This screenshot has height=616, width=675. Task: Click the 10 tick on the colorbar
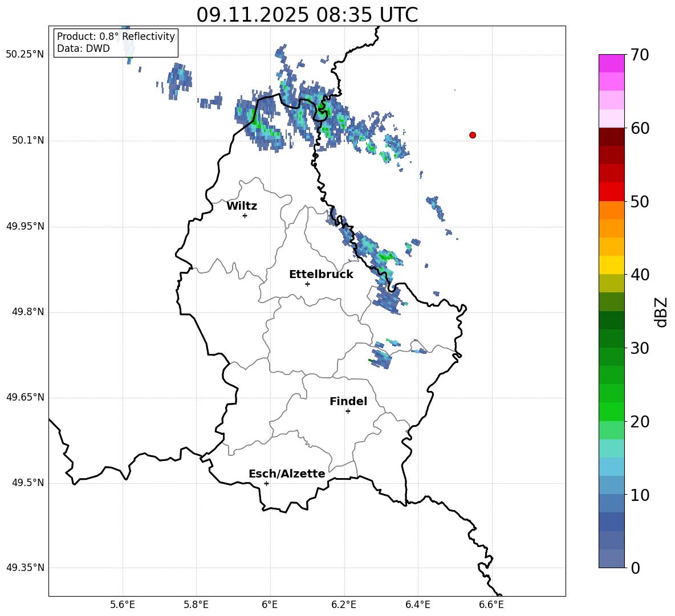pyautogui.click(x=639, y=495)
